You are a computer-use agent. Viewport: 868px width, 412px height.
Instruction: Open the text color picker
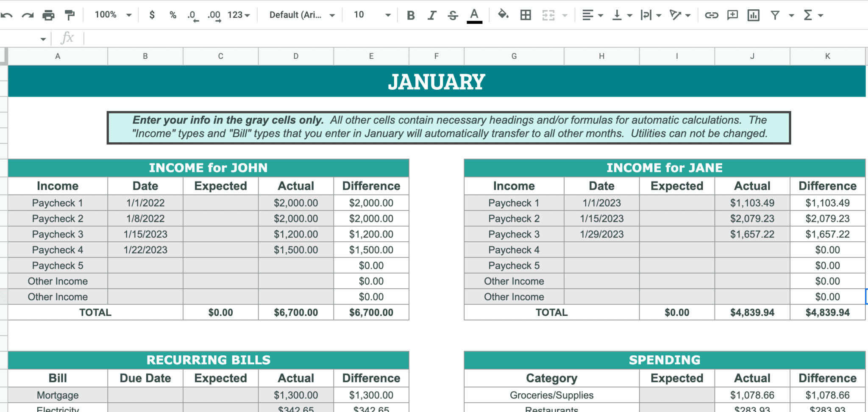[474, 16]
